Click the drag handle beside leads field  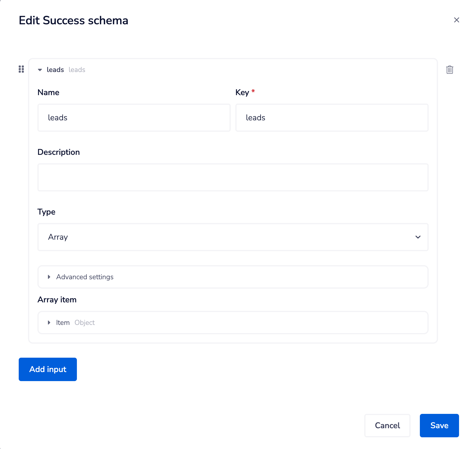pos(21,69)
